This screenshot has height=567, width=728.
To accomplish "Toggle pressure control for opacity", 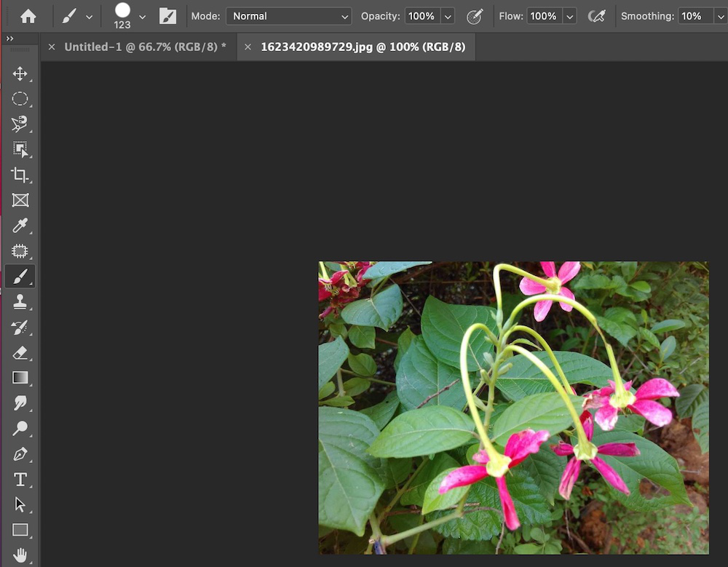I will [475, 16].
